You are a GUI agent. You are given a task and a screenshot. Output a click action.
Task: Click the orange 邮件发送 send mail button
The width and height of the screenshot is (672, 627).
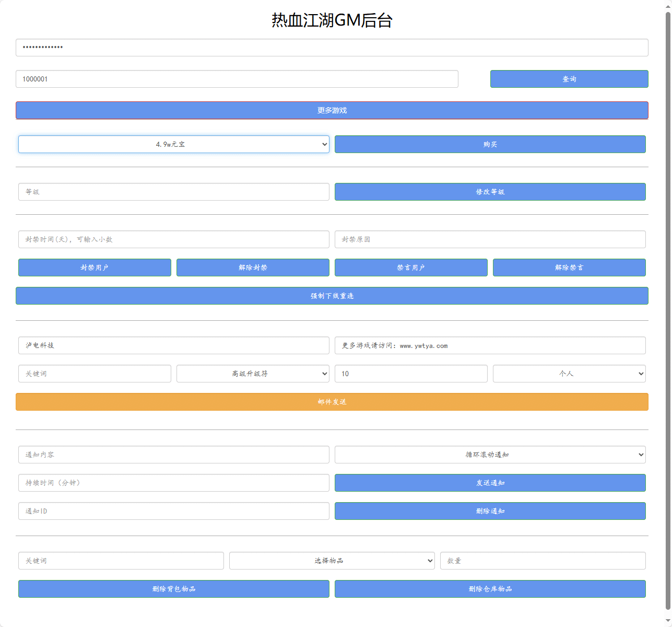(x=332, y=402)
